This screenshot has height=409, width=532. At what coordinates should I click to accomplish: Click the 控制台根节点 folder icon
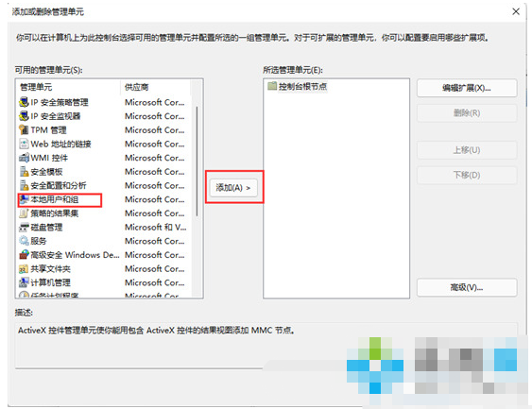click(272, 86)
